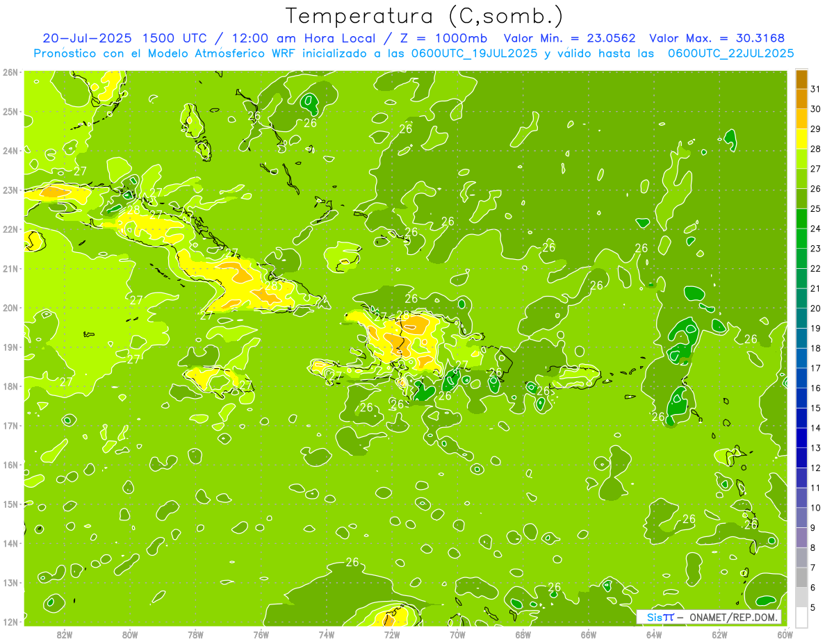This screenshot has height=644, width=834.
Task: Click the '21N' latitude axis label
Action: pyautogui.click(x=10, y=268)
